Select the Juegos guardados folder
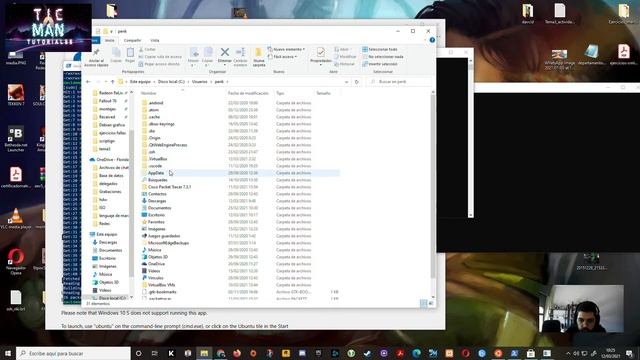Screen dimensions: 640x360 click(x=164, y=236)
